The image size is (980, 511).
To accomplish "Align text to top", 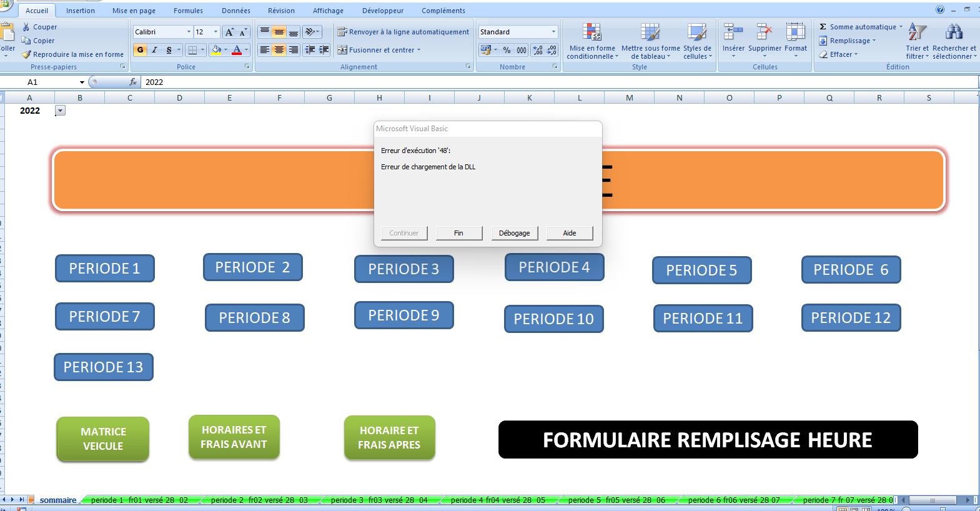I will [x=265, y=32].
